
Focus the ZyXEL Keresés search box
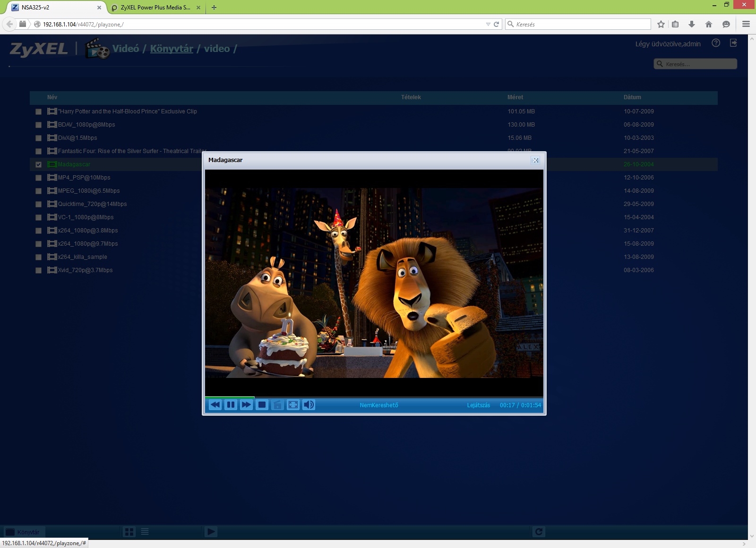(695, 64)
